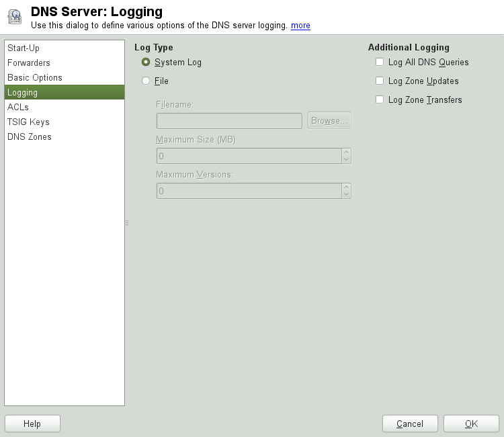Open the ACLs section in sidebar
The width and height of the screenshot is (504, 437).
point(65,107)
